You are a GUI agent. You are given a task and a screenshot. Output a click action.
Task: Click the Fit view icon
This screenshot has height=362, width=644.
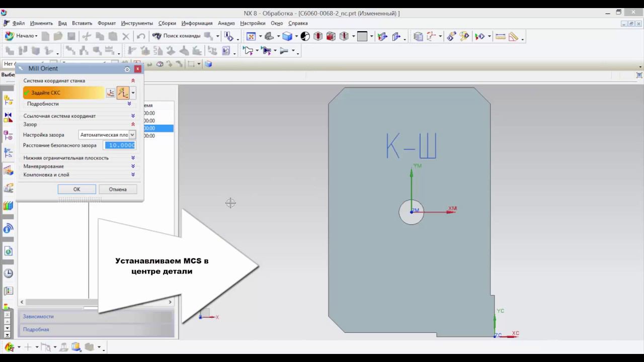251,36
